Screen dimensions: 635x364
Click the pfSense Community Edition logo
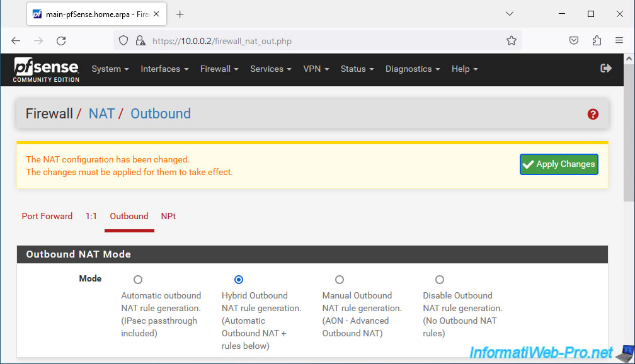tap(46, 70)
